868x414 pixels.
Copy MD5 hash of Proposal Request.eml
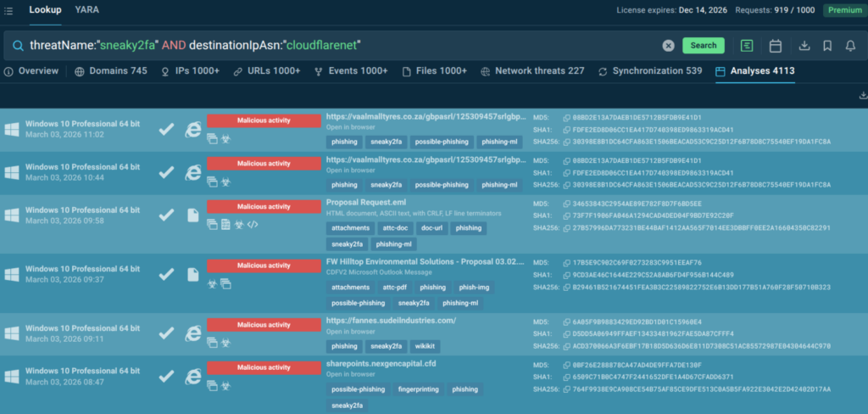pyautogui.click(x=566, y=204)
